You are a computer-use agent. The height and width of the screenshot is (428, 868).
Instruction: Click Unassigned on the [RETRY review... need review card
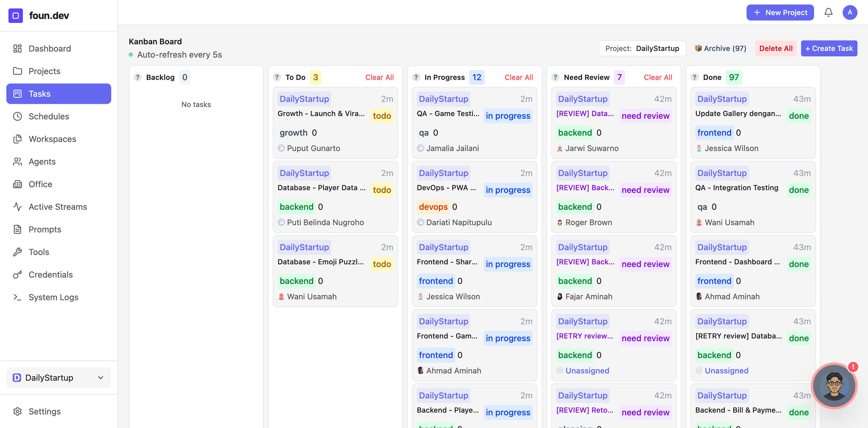[x=587, y=371]
